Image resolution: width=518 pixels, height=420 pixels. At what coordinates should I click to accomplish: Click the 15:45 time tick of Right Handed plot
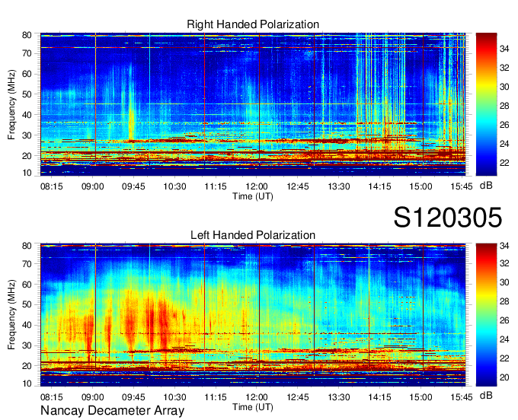tap(462, 186)
